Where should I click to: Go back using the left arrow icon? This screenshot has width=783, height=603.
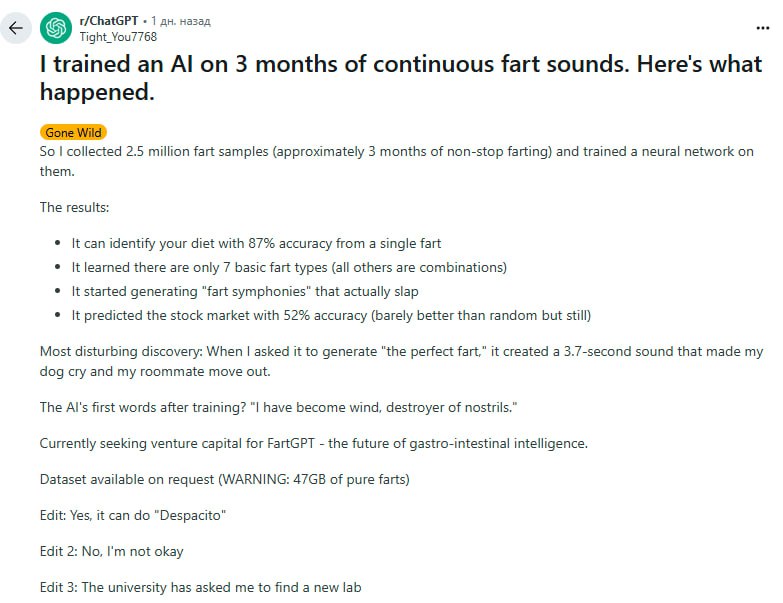(16, 28)
